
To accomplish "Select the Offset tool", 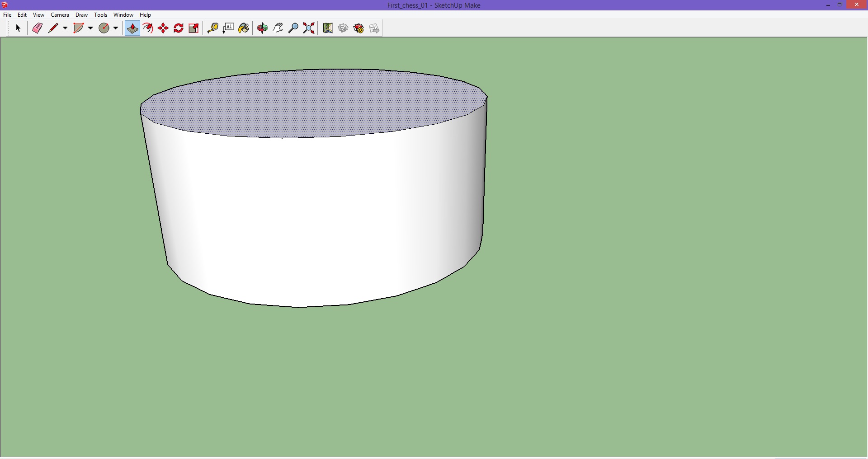I will 148,28.
